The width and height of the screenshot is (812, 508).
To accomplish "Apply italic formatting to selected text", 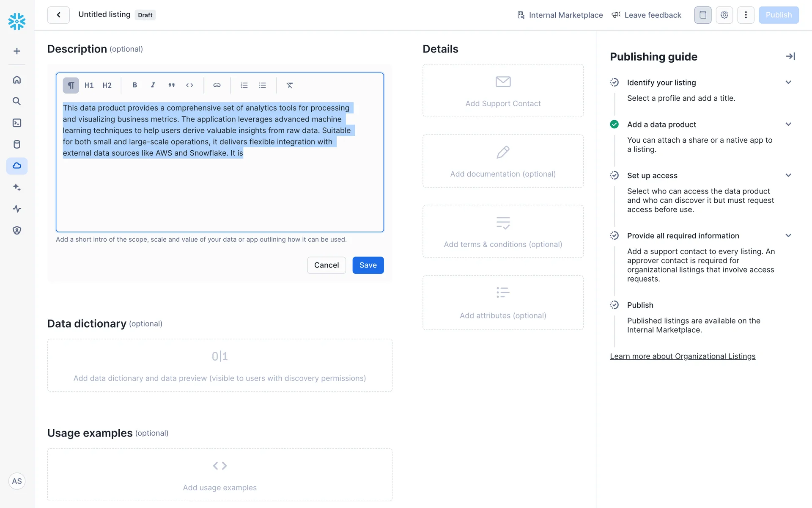I will click(x=153, y=85).
